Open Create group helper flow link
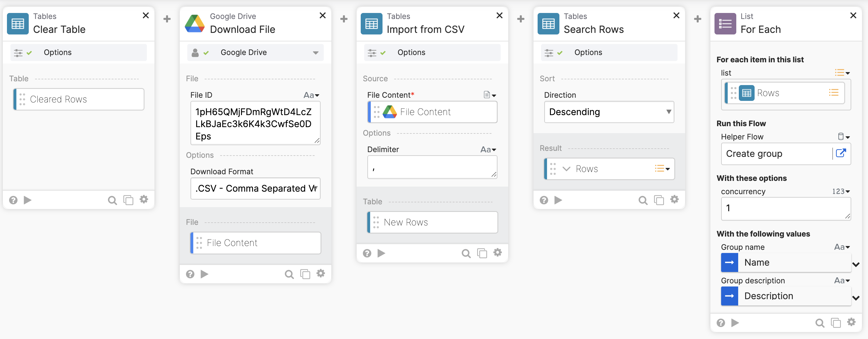Image resolution: width=868 pixels, height=339 pixels. coord(841,153)
